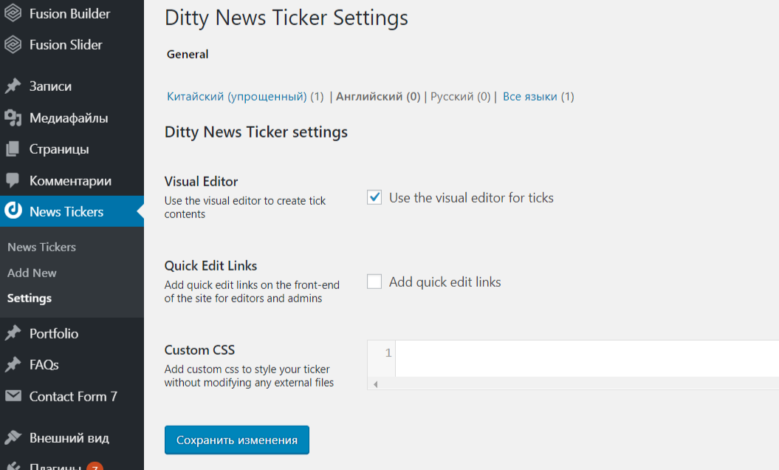Click the Ditty News Tickers logo icon
The height and width of the screenshot is (470, 779).
click(x=13, y=211)
